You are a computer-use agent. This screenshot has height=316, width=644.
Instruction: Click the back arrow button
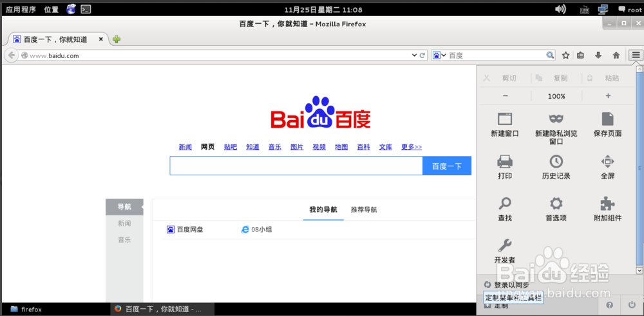pyautogui.click(x=11, y=55)
